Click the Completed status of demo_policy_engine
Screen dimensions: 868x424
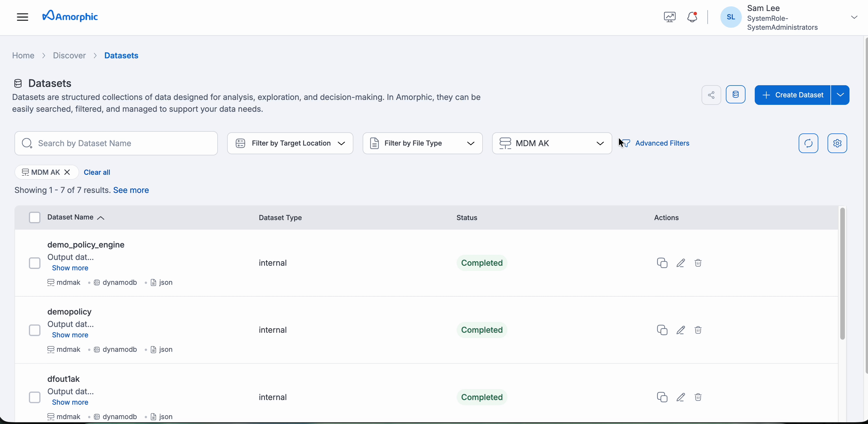point(482,263)
